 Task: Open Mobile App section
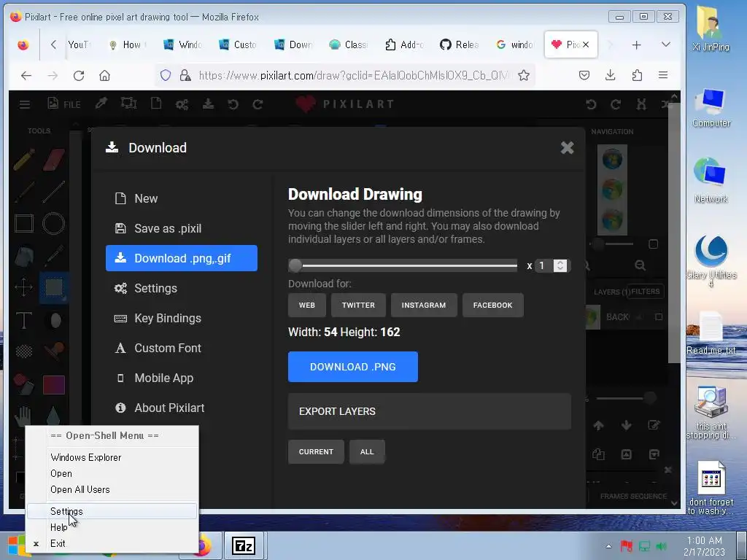(x=182, y=378)
